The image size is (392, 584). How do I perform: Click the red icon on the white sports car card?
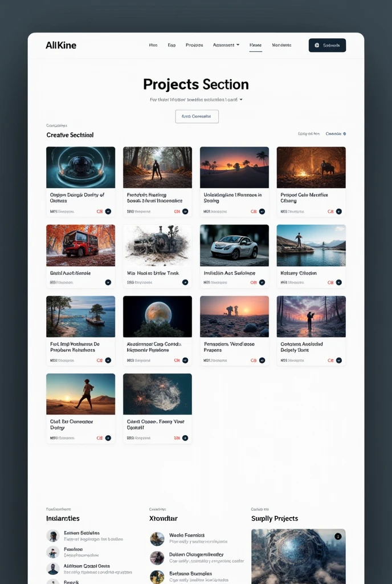coord(254,282)
